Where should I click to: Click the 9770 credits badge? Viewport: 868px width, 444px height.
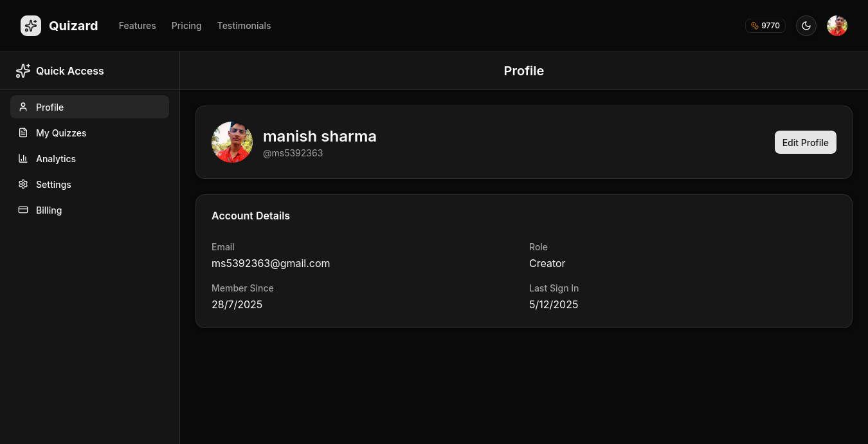765,26
